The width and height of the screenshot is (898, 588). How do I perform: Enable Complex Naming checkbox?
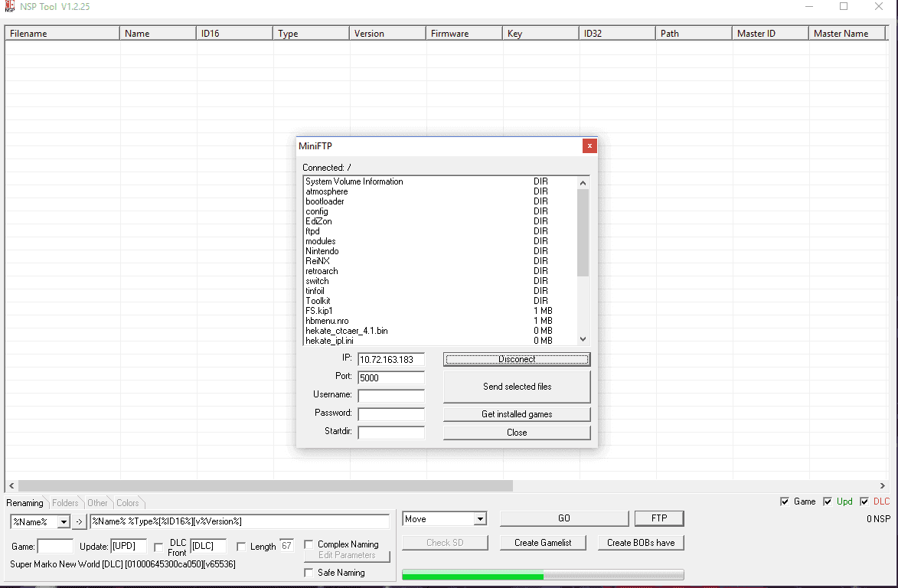[309, 544]
